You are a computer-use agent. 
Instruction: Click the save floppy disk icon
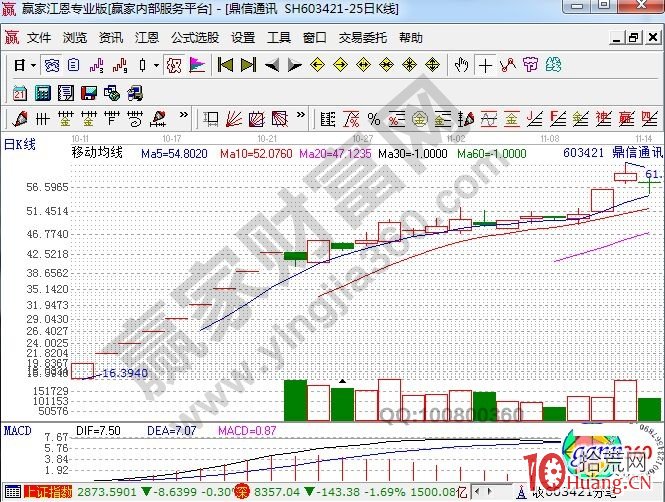click(89, 93)
